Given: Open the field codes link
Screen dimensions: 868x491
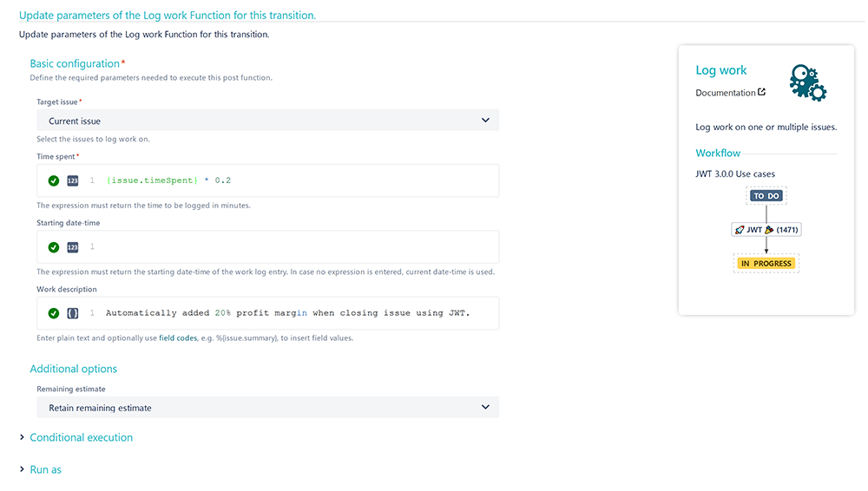Looking at the screenshot, I should 178,337.
